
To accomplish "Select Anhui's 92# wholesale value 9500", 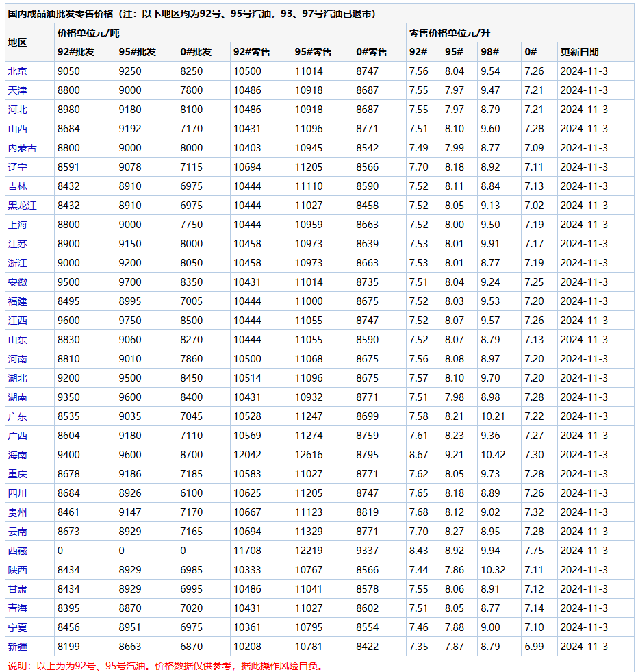I will click(x=68, y=282).
